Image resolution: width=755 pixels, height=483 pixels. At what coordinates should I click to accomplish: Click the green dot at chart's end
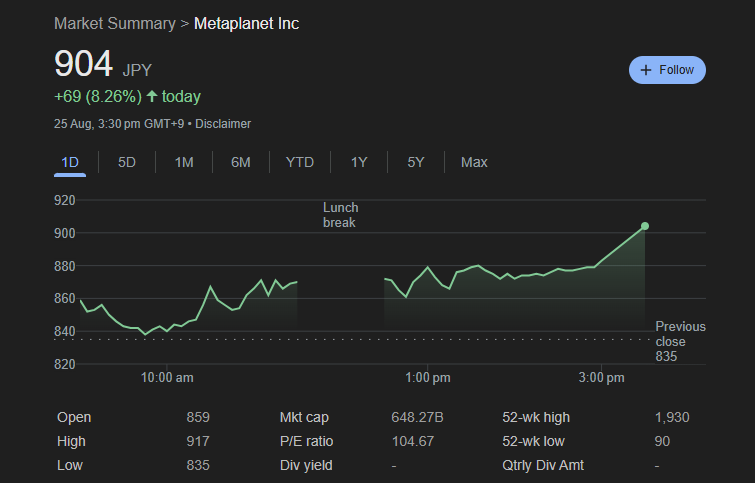pyautogui.click(x=645, y=226)
